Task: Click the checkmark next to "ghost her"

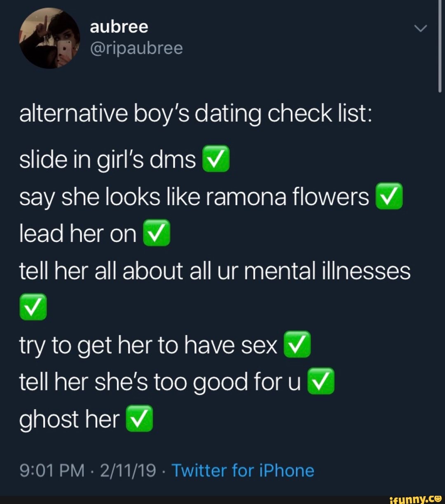Action: 139,419
